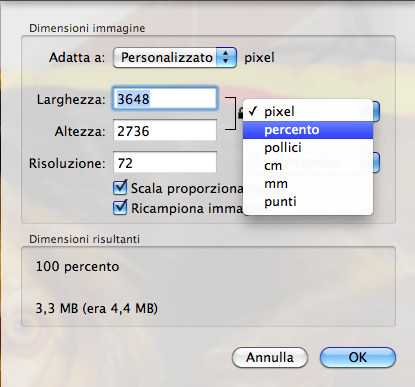Click the lock icon linking width and height

(x=240, y=113)
